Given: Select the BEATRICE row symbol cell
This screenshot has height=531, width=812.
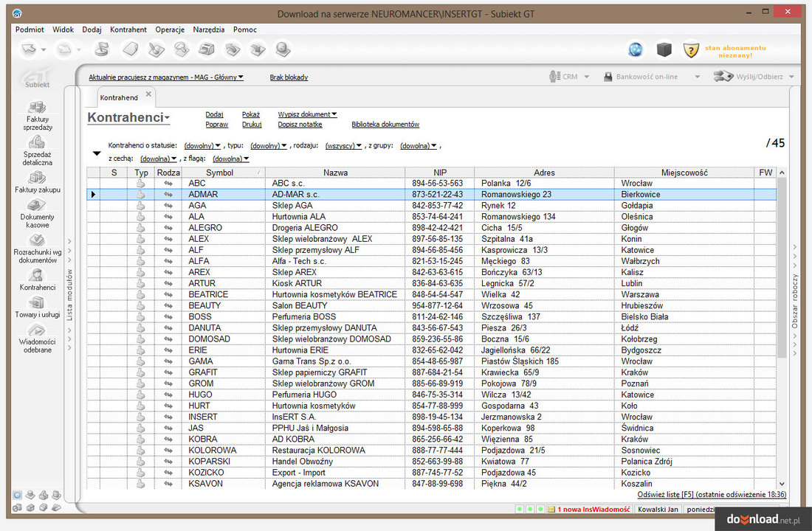Looking at the screenshot, I should click(223, 294).
